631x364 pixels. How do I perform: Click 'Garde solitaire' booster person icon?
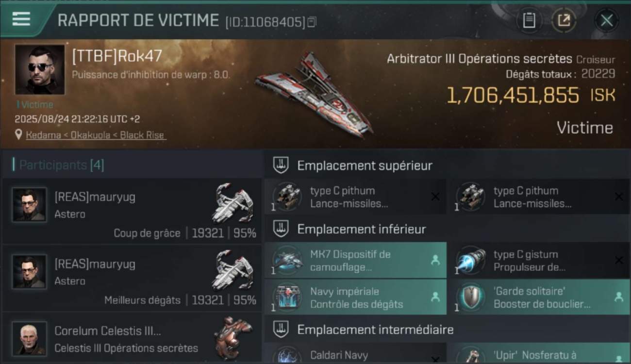click(x=618, y=297)
